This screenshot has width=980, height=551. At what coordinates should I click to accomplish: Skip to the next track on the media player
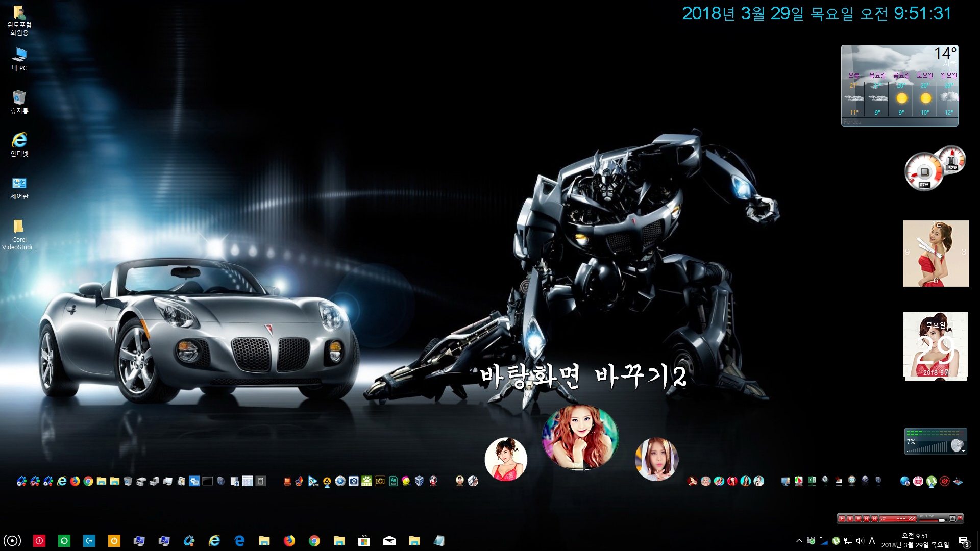(874, 519)
